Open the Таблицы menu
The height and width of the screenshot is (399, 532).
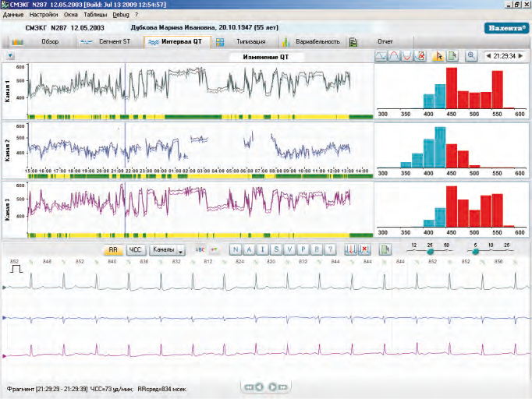(95, 14)
